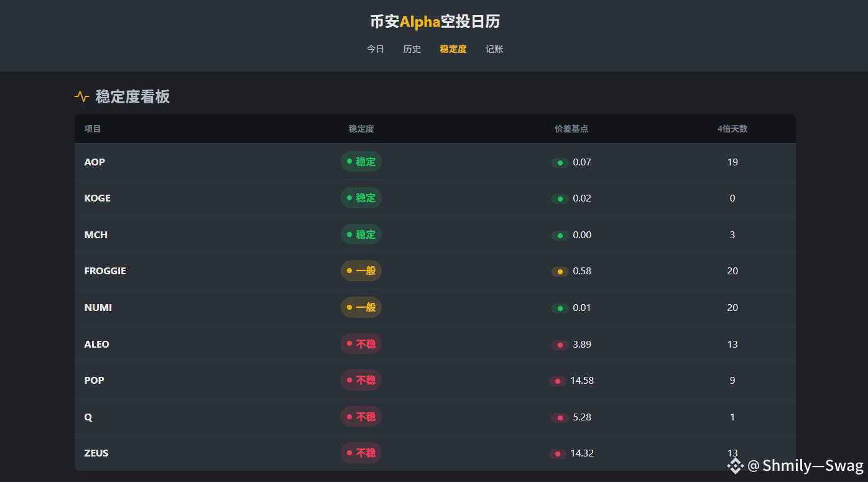868x482 pixels.
Task: Click the 一般 badge for FROGGIE
Action: point(361,271)
